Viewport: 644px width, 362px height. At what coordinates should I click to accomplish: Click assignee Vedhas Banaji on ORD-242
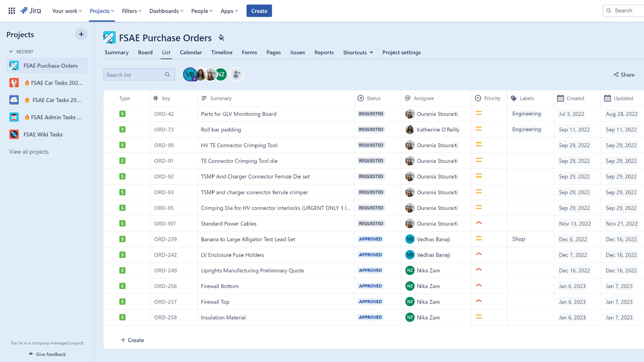point(433,255)
